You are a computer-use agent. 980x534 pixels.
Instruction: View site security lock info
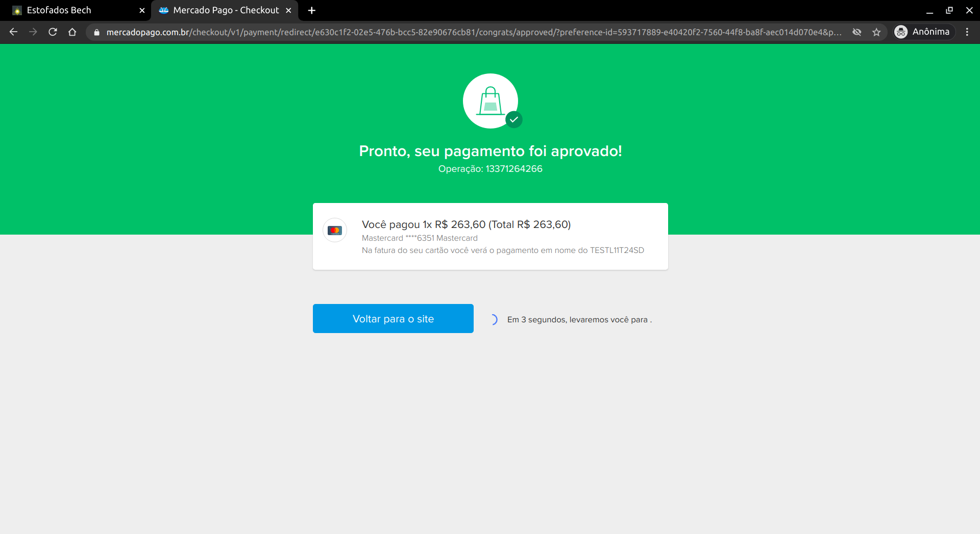pos(96,32)
